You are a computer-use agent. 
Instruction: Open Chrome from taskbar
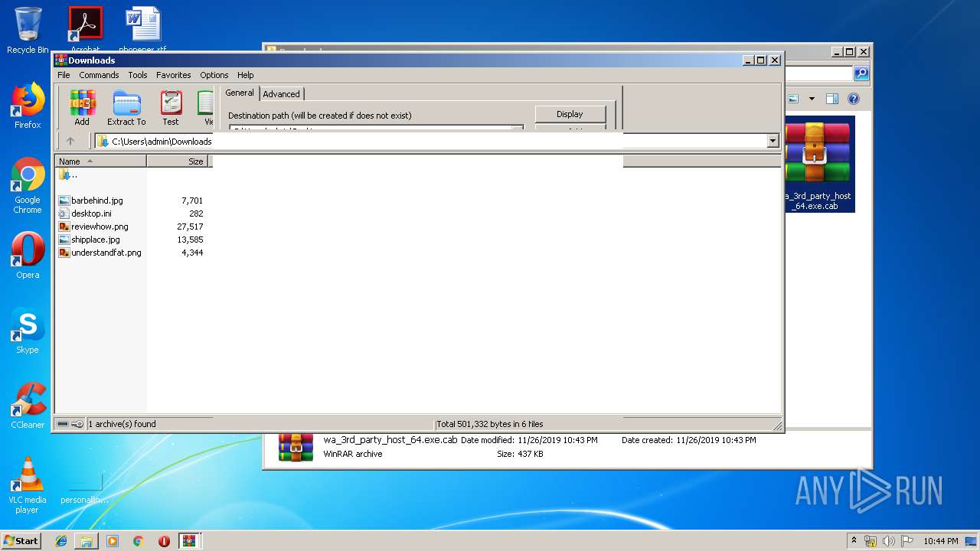point(138,541)
